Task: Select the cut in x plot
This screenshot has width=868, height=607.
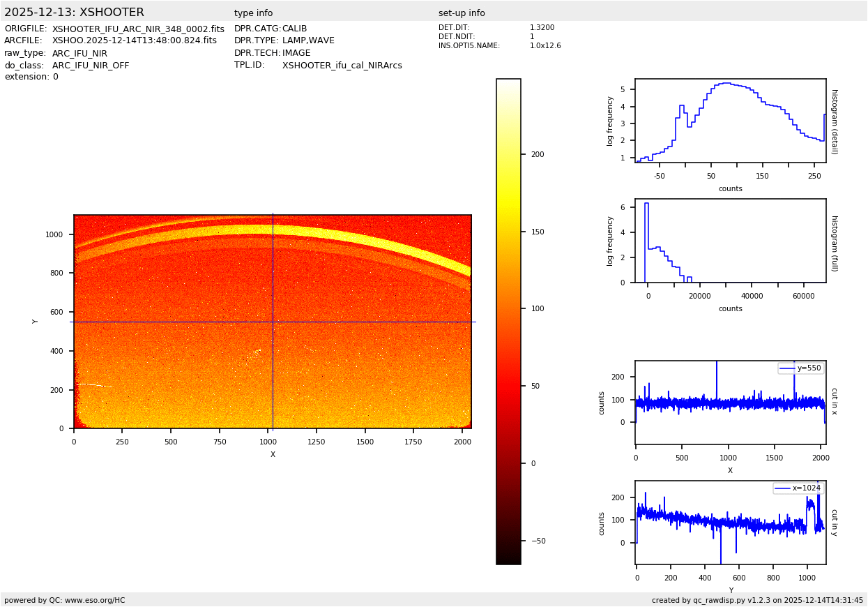Action: pos(730,403)
